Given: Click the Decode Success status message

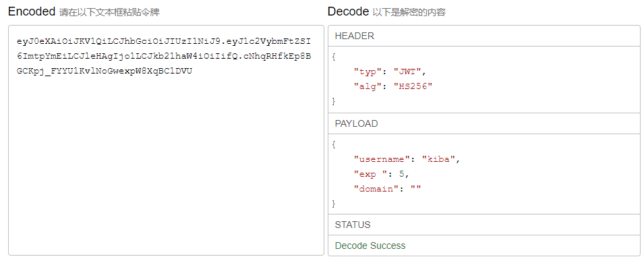Looking at the screenshot, I should [370, 246].
